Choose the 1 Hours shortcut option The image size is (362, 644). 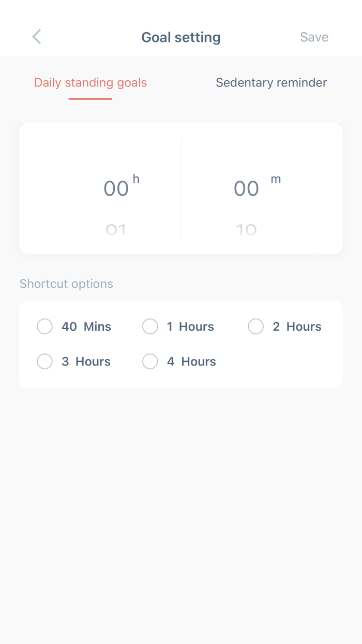click(x=149, y=326)
